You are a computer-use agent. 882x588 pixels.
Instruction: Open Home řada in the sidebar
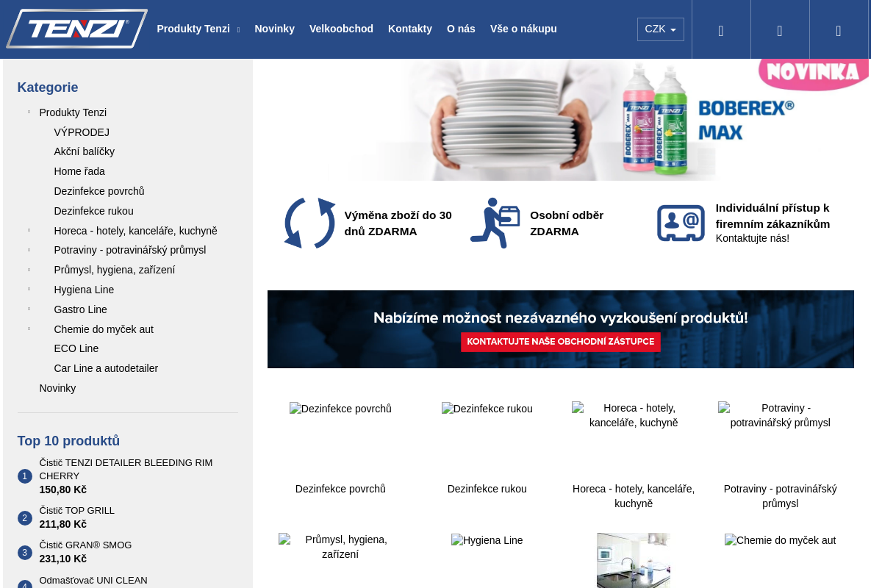(79, 171)
